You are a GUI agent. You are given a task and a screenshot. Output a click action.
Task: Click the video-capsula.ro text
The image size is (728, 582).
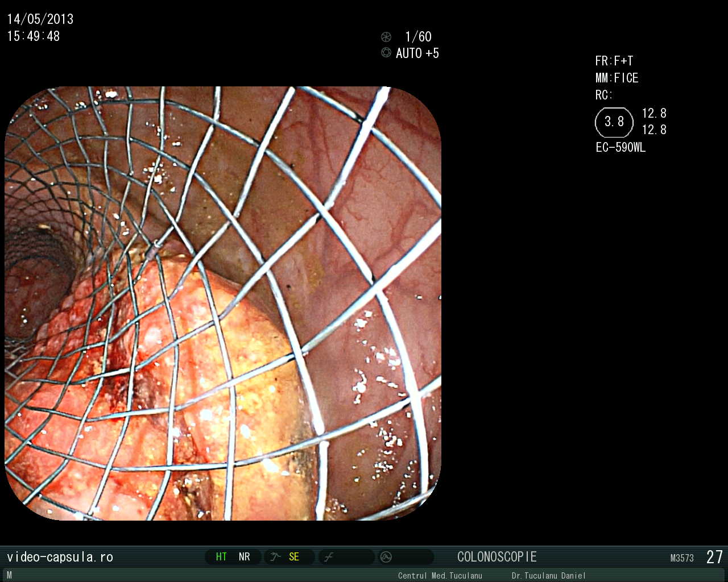(60, 557)
